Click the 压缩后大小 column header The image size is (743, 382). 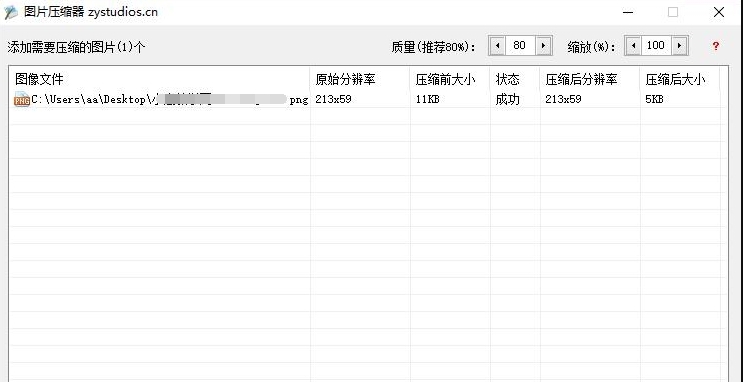pos(680,79)
